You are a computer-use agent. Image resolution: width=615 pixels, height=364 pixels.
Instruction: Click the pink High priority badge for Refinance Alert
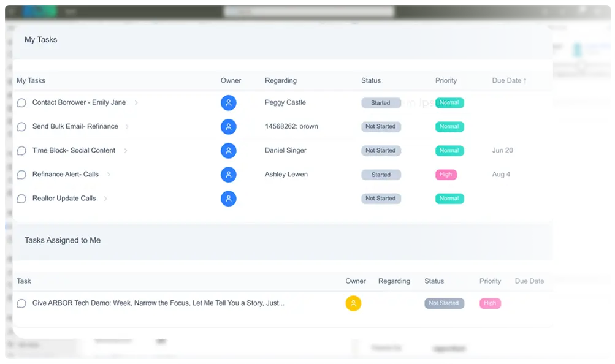point(446,175)
